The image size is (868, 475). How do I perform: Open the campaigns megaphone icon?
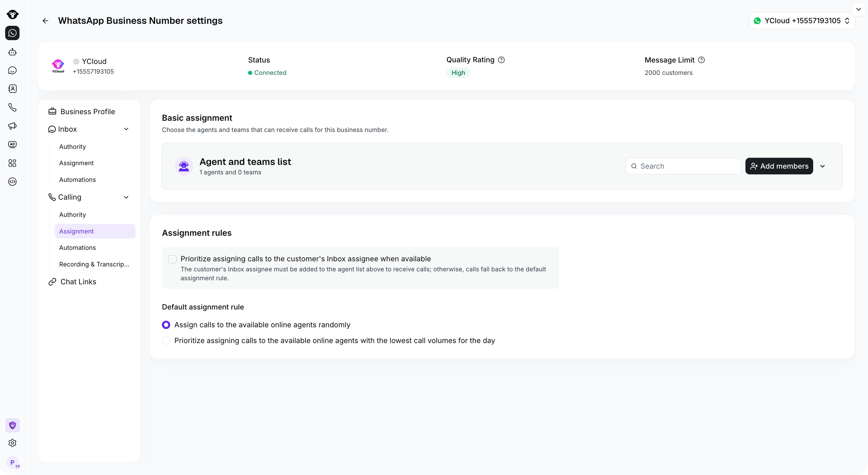(12, 126)
